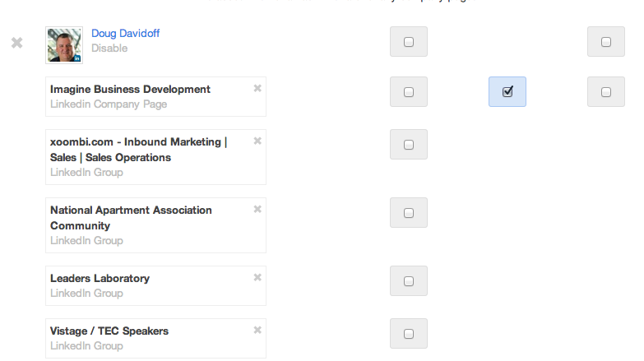Remove Leaders Laboratory group
The width and height of the screenshot is (644, 361).
coord(257,277)
